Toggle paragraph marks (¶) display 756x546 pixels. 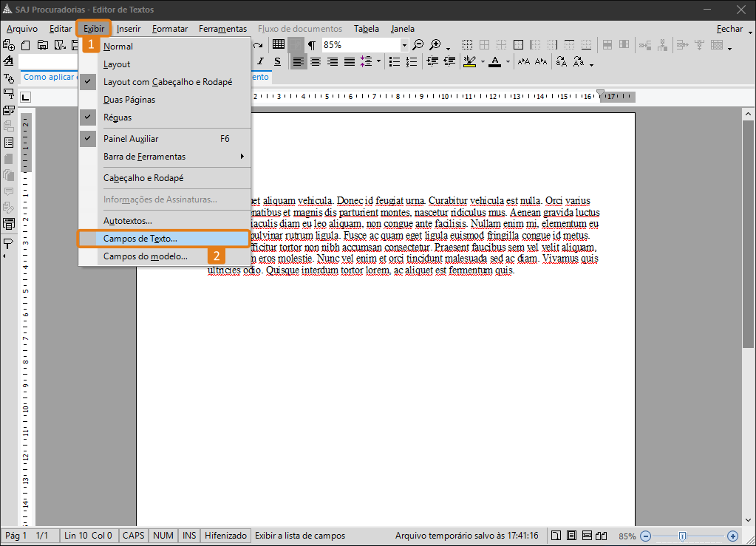(x=311, y=45)
